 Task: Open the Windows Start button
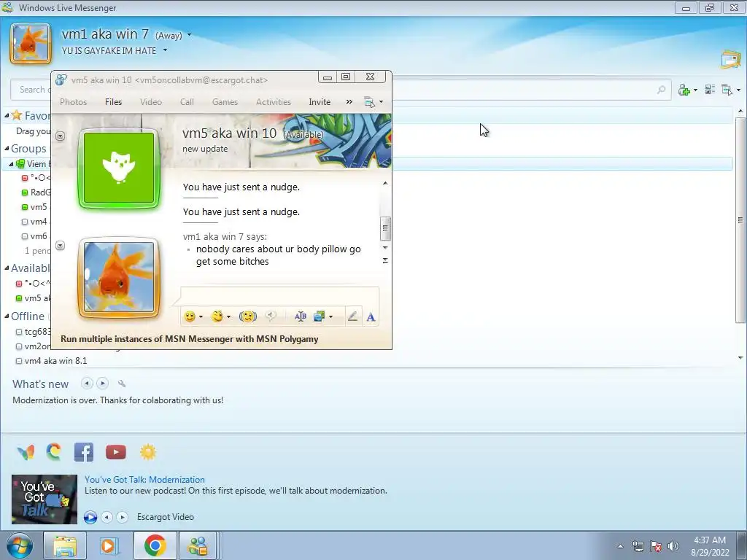[x=20, y=545]
